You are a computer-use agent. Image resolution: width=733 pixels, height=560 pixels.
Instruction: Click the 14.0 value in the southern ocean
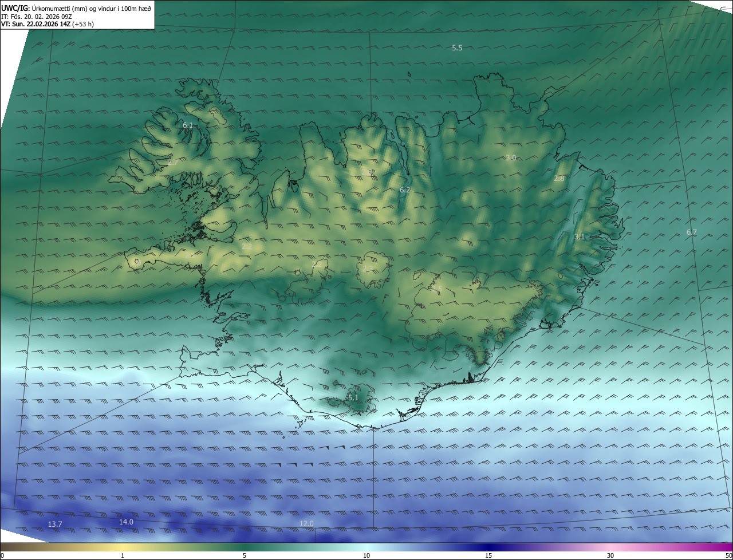point(126,522)
